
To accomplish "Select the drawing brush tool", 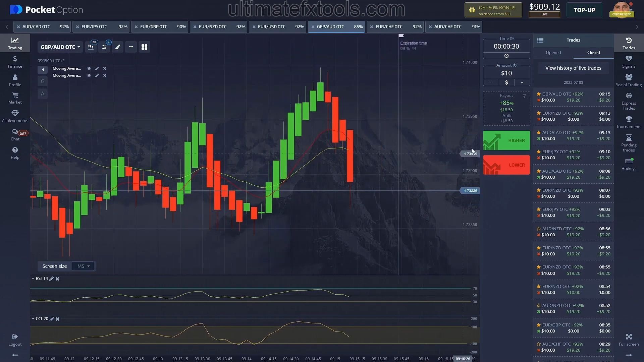I will click(118, 47).
